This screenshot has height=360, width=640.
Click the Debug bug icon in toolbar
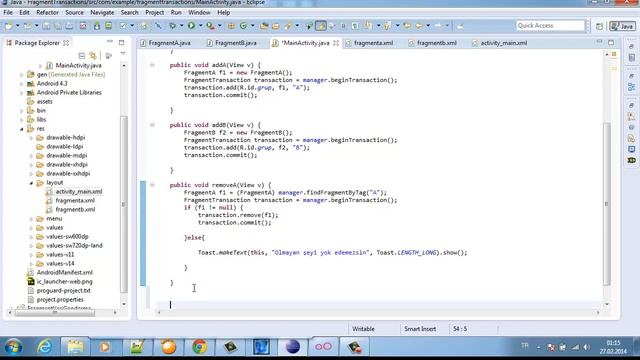pyautogui.click(x=173, y=26)
